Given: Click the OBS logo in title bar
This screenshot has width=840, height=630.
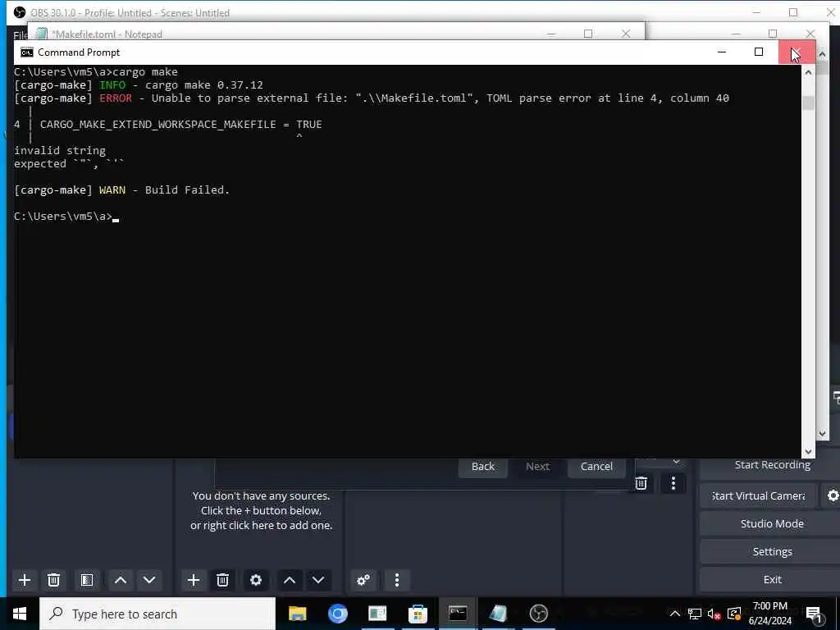Looking at the screenshot, I should click(x=20, y=12).
